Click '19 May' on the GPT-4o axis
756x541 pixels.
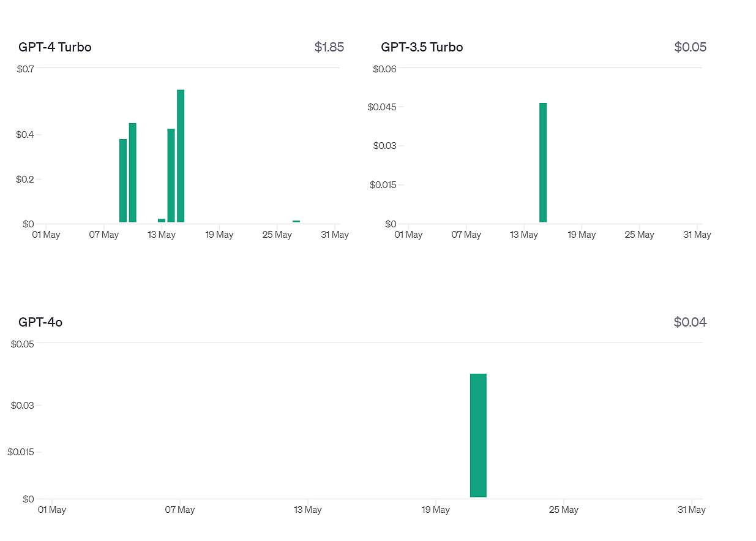(x=435, y=510)
